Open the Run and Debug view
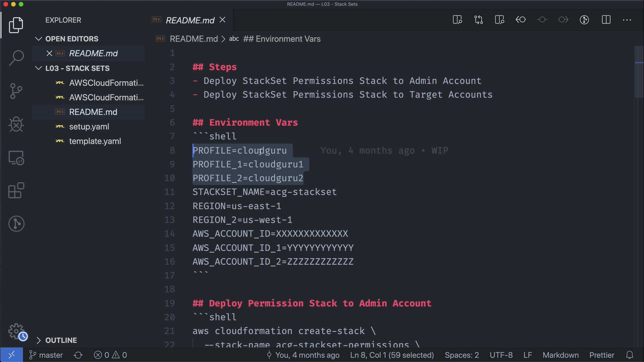 coord(16,124)
